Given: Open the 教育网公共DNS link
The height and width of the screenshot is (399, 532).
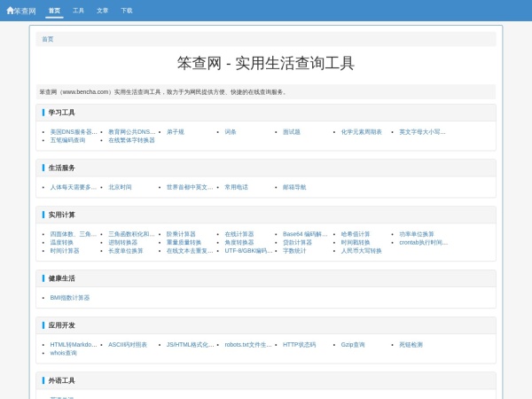Looking at the screenshot, I should pos(132,131).
